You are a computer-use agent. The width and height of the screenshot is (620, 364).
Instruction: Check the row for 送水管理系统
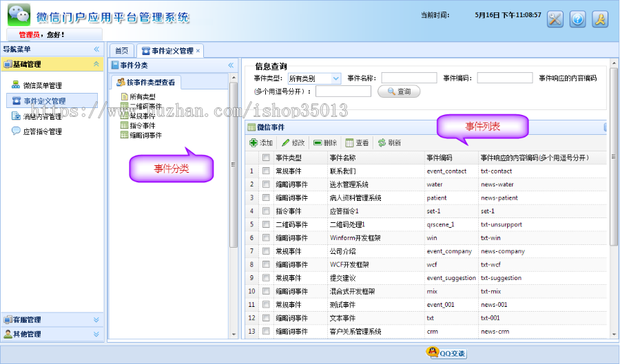coord(266,184)
